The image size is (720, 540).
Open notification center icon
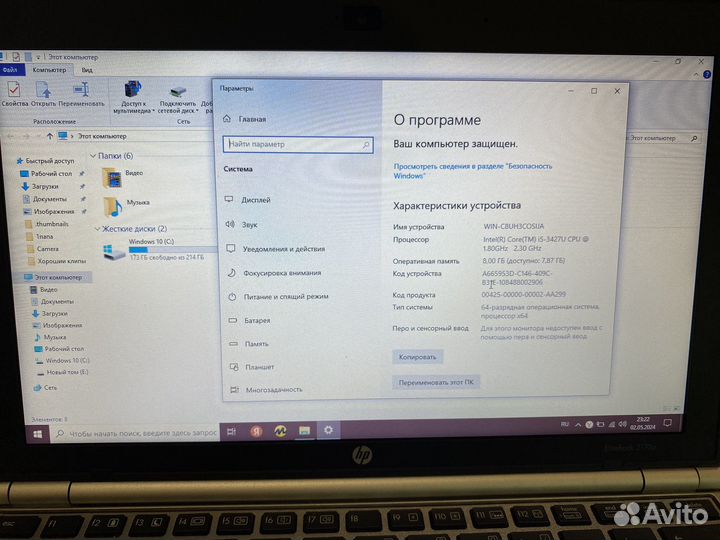click(667, 422)
